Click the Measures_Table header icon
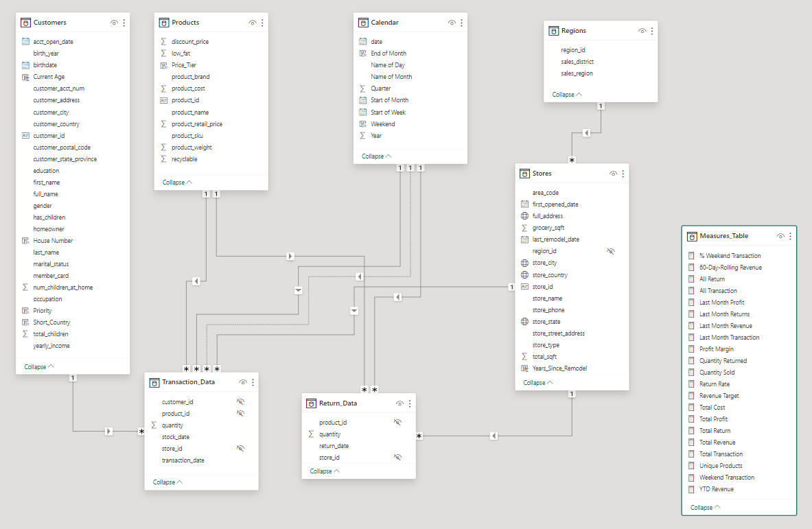This screenshot has height=529, width=812. pyautogui.click(x=692, y=236)
